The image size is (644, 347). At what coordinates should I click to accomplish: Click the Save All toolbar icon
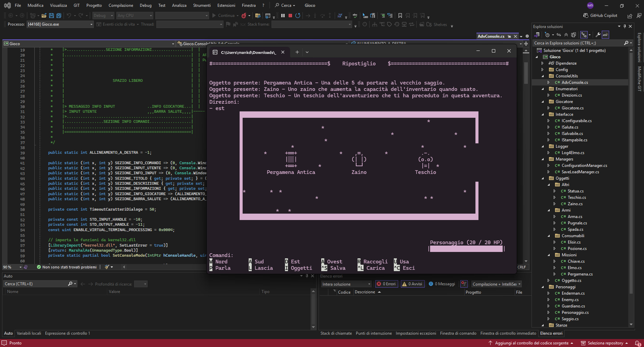click(x=59, y=15)
